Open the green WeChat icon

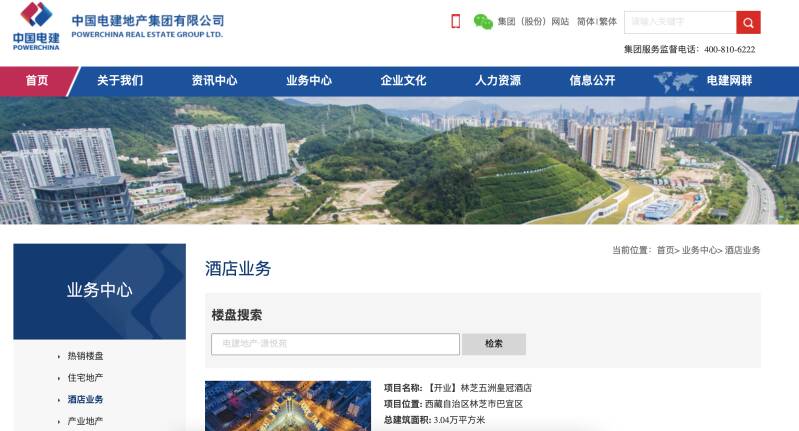(483, 21)
